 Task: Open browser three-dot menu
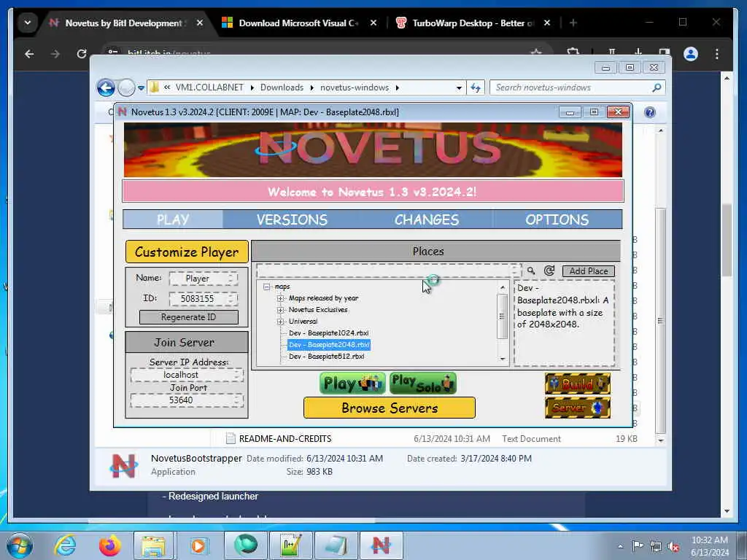pyautogui.click(x=716, y=54)
